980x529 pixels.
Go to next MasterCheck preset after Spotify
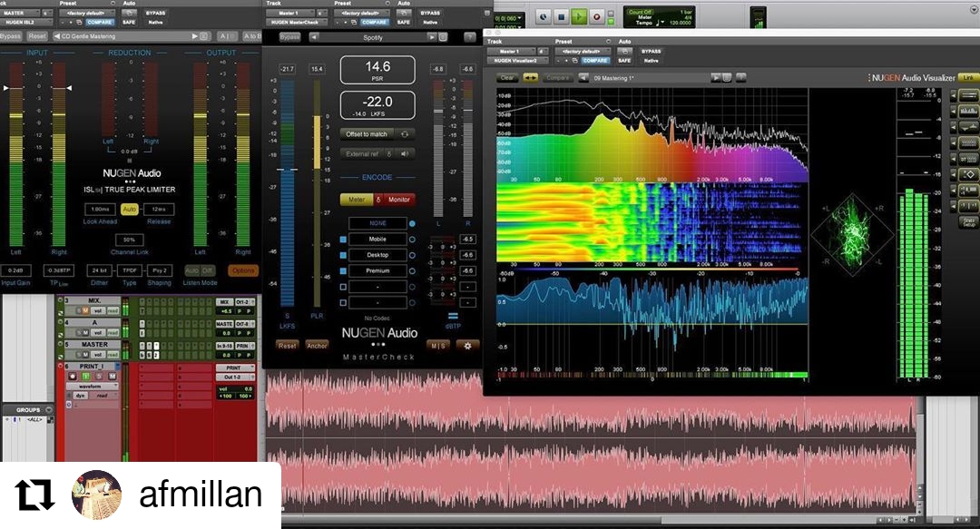431,37
